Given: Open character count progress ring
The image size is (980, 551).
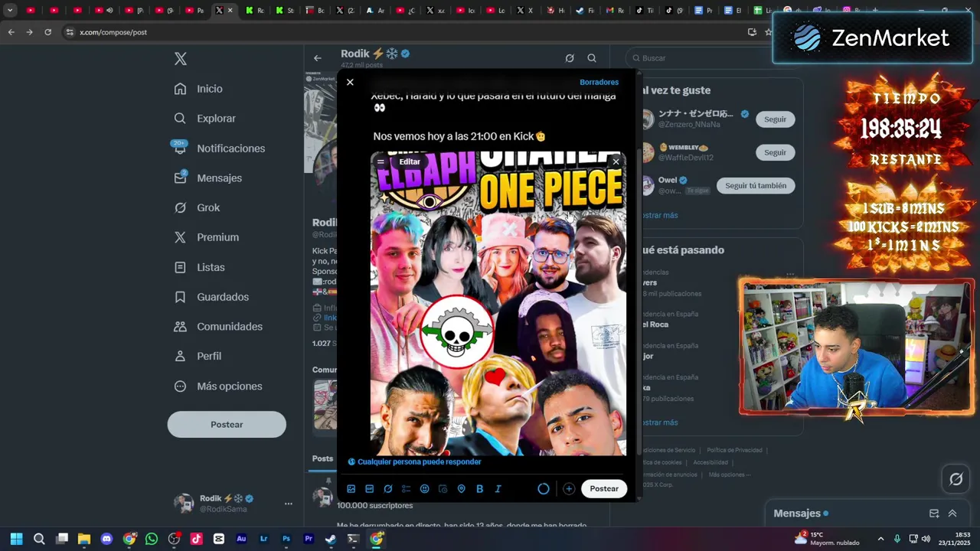Looking at the screenshot, I should (544, 489).
